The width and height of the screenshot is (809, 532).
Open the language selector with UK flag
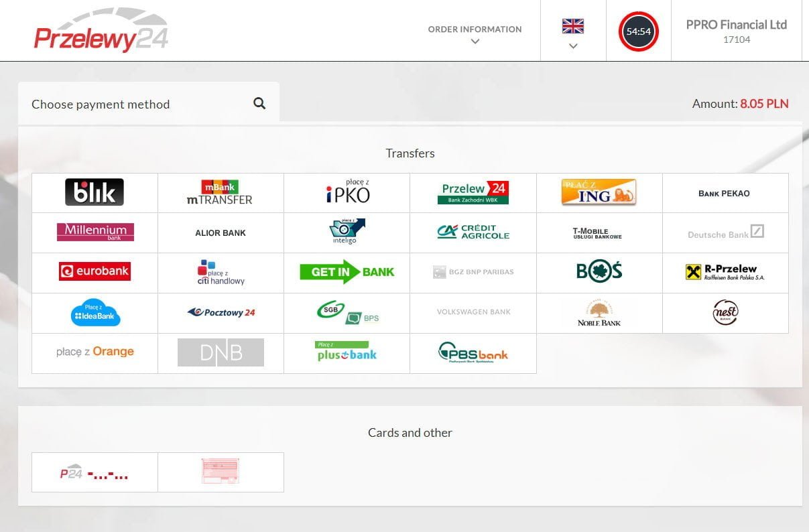point(572,27)
